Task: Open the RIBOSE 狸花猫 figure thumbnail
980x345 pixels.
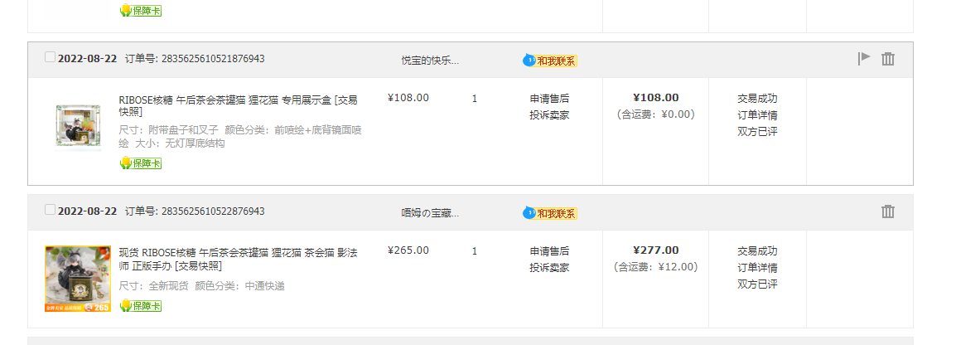Action: pyautogui.click(x=78, y=279)
